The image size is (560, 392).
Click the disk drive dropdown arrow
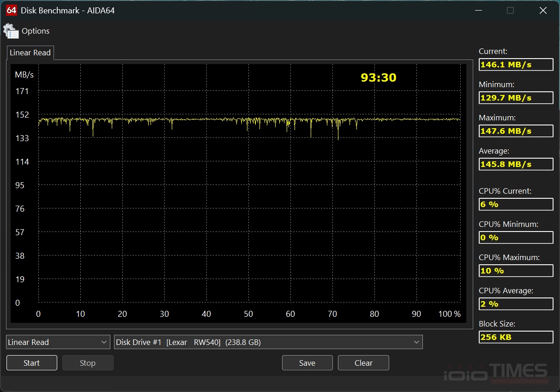(x=416, y=342)
